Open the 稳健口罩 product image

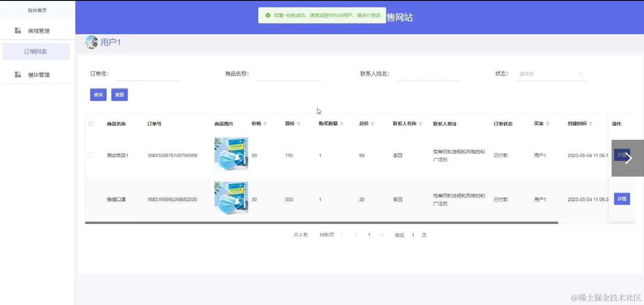click(231, 198)
